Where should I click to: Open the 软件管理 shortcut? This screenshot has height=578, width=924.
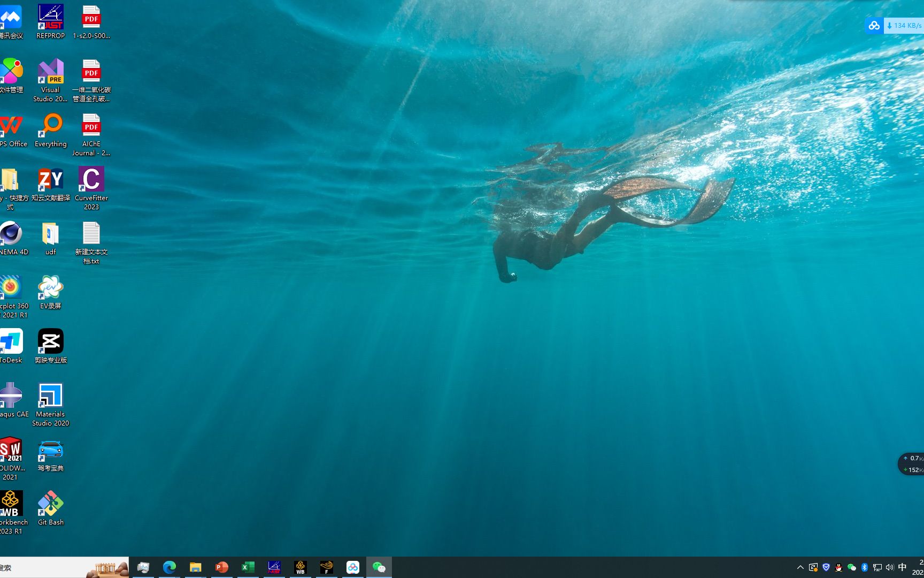[11, 76]
